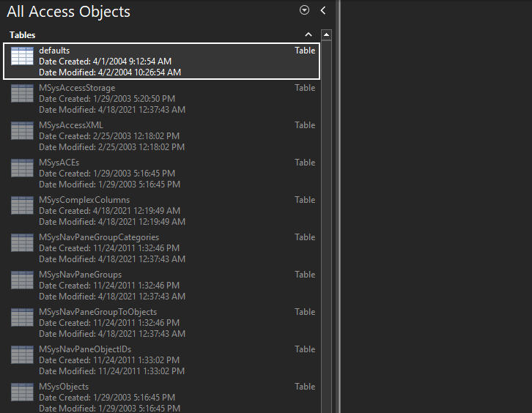This screenshot has height=413, width=532.
Task: Click the MSysNavPaneGroups table icon
Action: point(22,280)
